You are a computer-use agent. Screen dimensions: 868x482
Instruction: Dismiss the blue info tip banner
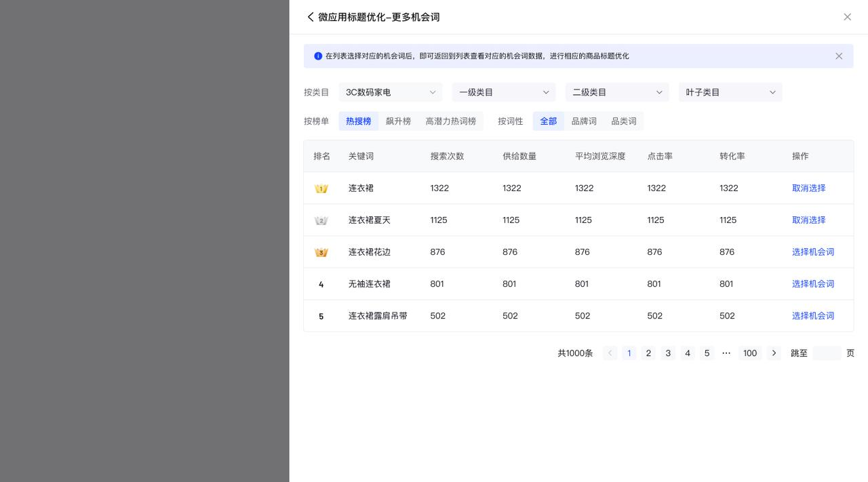(x=839, y=56)
